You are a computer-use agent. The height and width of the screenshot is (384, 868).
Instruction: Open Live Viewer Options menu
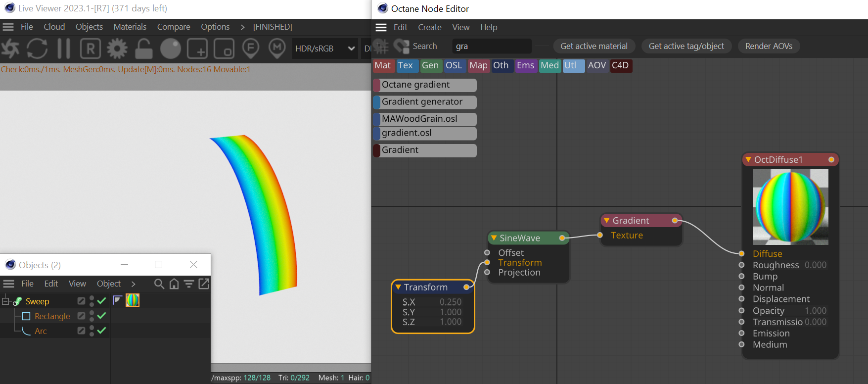(x=215, y=27)
